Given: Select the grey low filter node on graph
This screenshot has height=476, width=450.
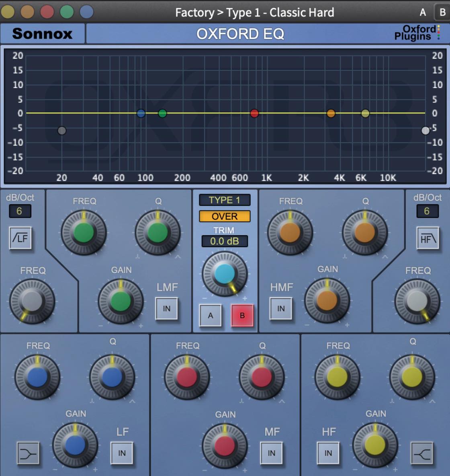Looking at the screenshot, I should (x=61, y=131).
